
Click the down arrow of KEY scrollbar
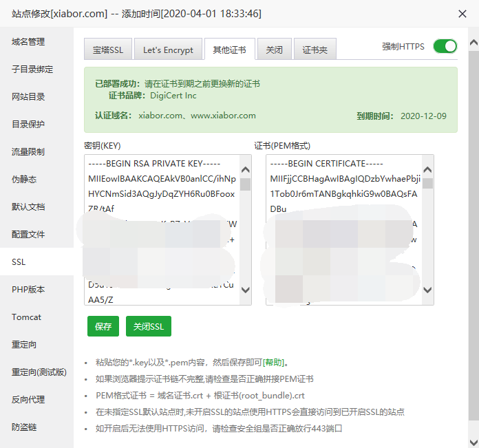(245, 290)
